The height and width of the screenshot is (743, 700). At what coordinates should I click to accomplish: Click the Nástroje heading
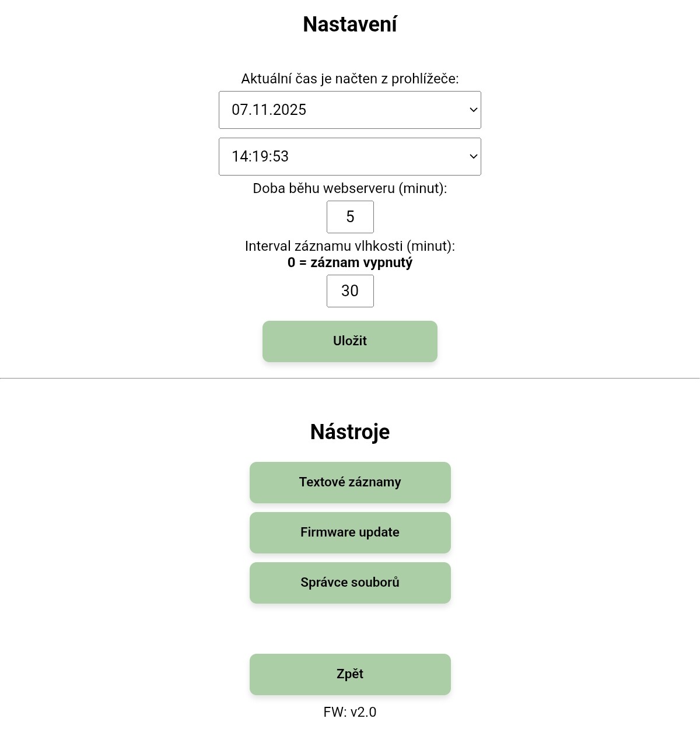click(x=350, y=432)
